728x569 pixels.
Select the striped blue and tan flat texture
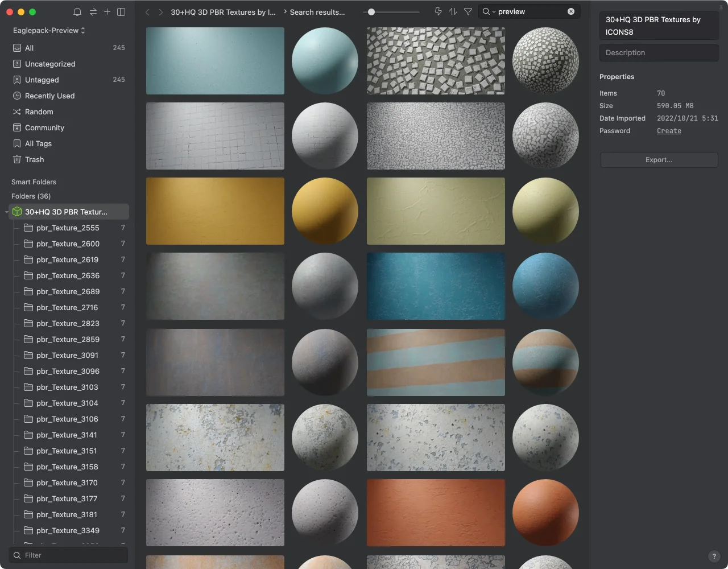tap(436, 362)
